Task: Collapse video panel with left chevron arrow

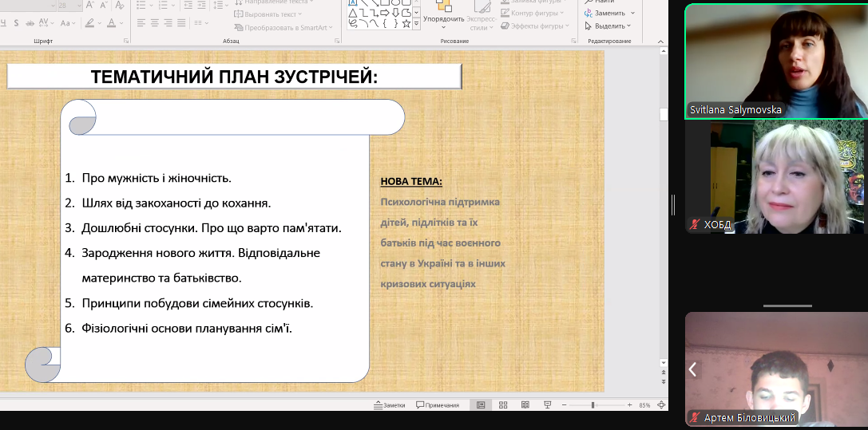Action: click(692, 369)
